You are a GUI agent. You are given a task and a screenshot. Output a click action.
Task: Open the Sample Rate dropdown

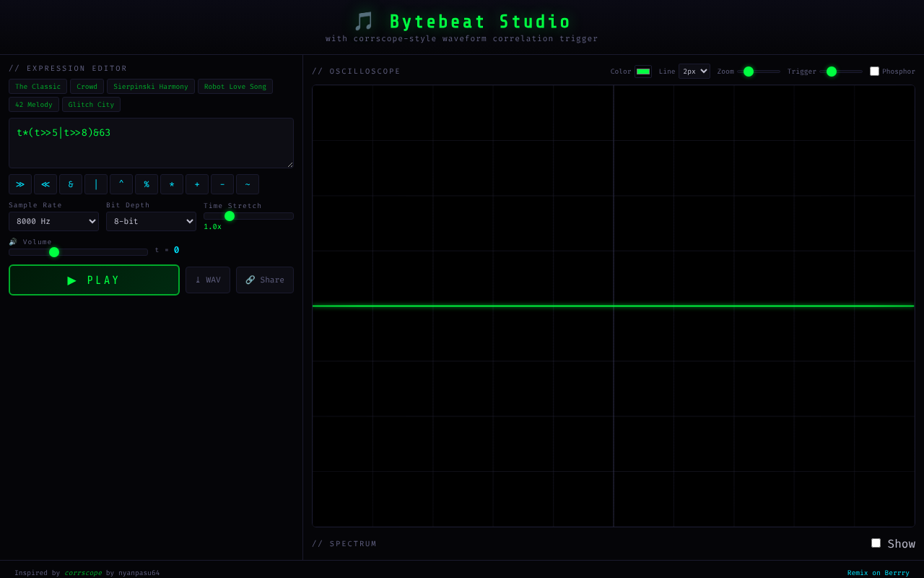pos(53,221)
